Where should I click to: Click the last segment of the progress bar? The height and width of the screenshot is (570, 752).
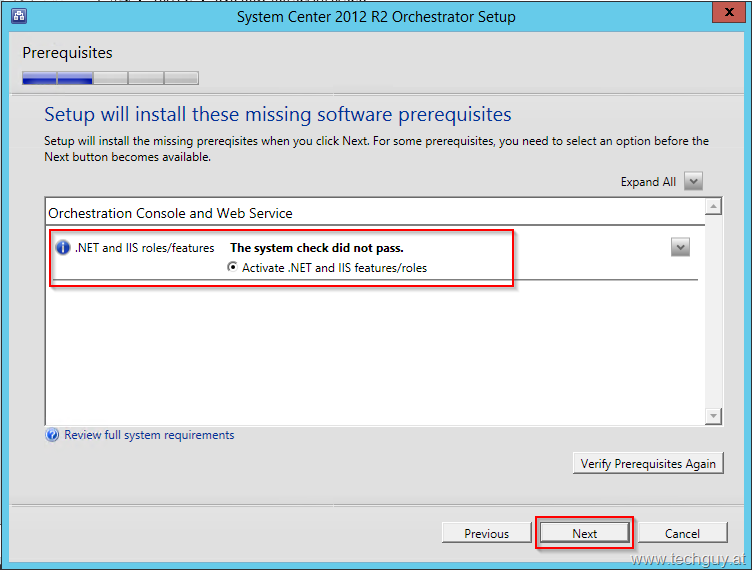click(x=181, y=78)
